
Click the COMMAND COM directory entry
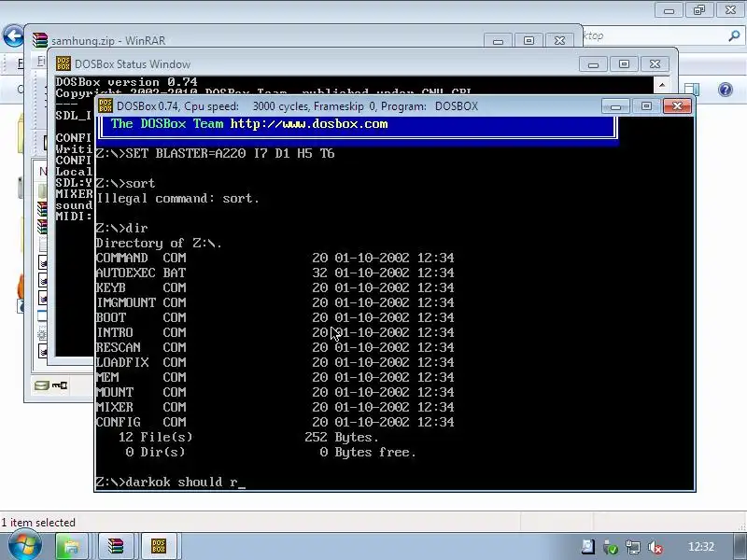pos(275,258)
